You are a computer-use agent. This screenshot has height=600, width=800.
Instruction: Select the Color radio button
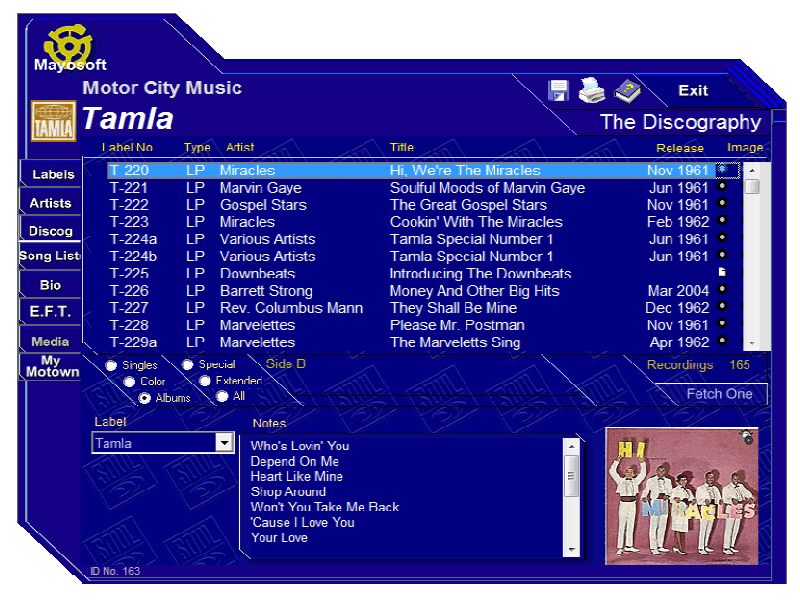pos(130,382)
